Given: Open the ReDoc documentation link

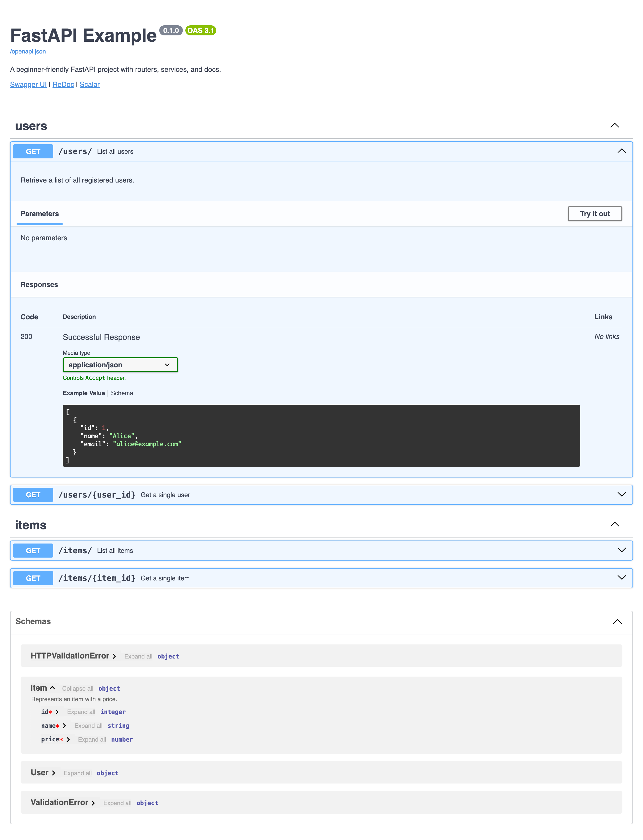Looking at the screenshot, I should pyautogui.click(x=63, y=85).
